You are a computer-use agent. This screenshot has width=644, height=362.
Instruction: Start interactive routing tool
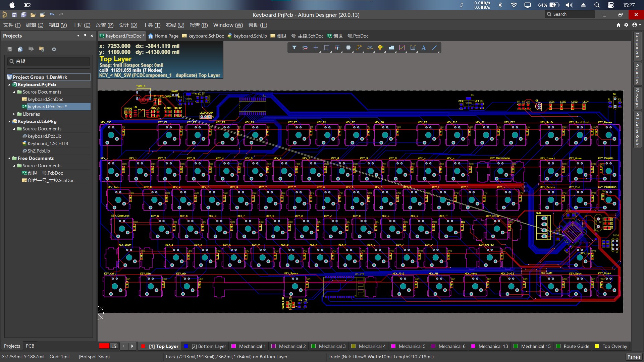359,48
